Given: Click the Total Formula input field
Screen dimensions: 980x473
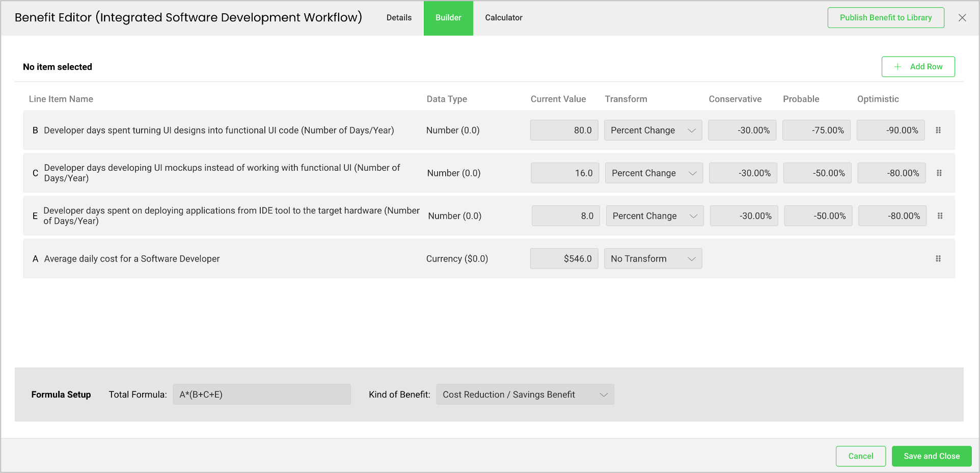Looking at the screenshot, I should [261, 395].
